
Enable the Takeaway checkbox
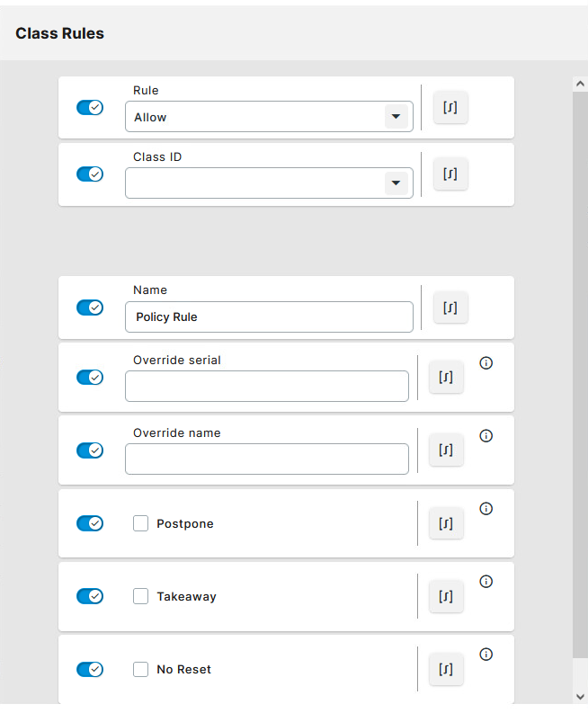tap(140, 596)
